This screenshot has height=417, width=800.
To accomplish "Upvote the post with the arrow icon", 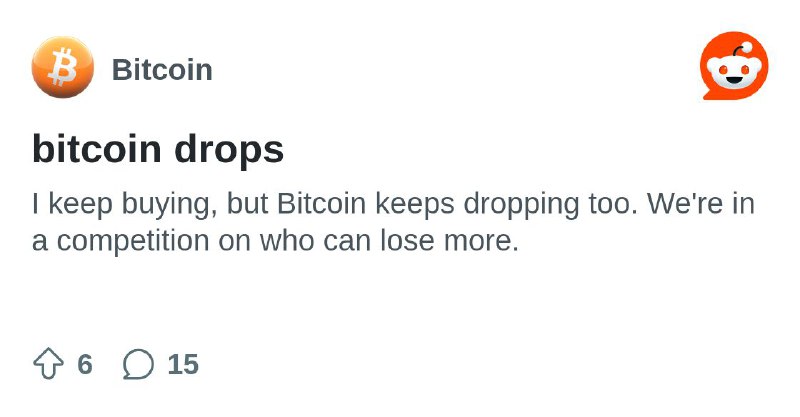I will point(48,363).
